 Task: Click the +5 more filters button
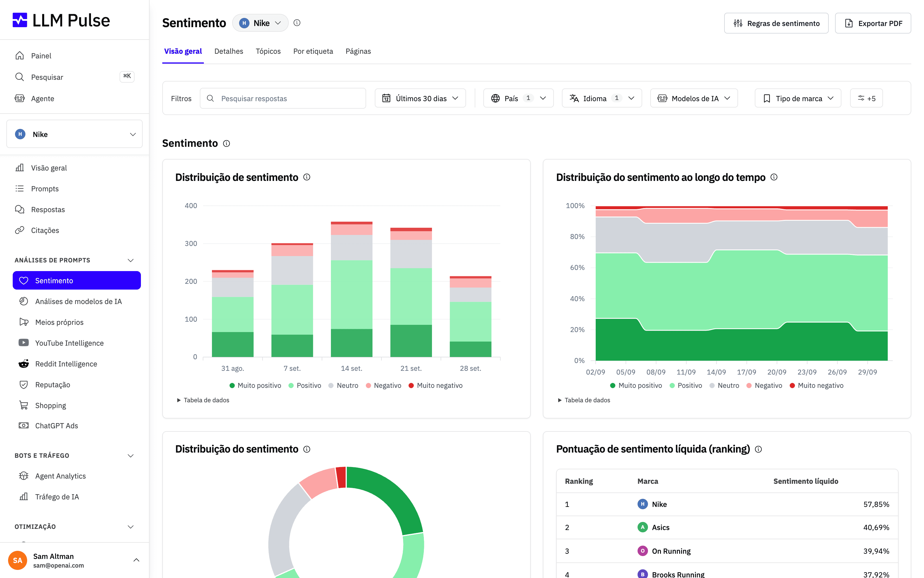pyautogui.click(x=866, y=98)
